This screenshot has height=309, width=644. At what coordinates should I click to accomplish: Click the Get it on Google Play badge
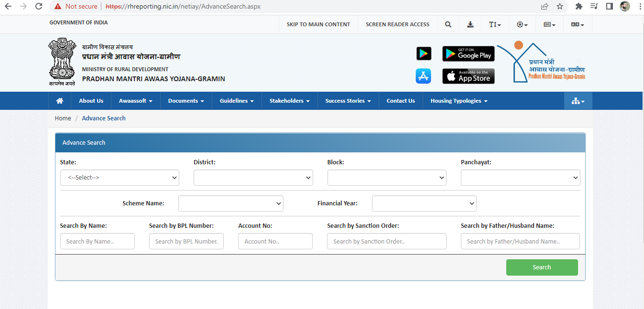[x=468, y=53]
